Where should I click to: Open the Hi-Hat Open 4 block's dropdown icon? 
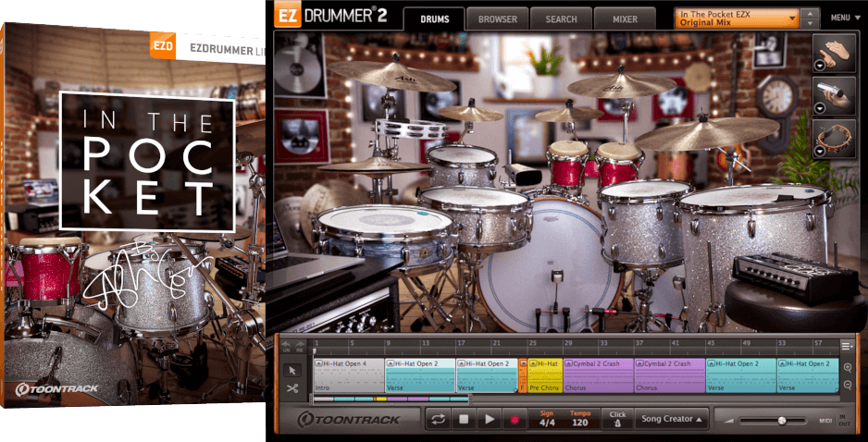click(319, 363)
